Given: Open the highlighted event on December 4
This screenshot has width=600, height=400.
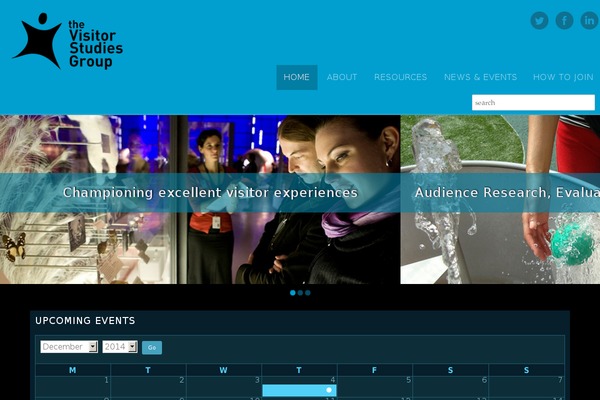Looking at the screenshot, I should [x=299, y=390].
